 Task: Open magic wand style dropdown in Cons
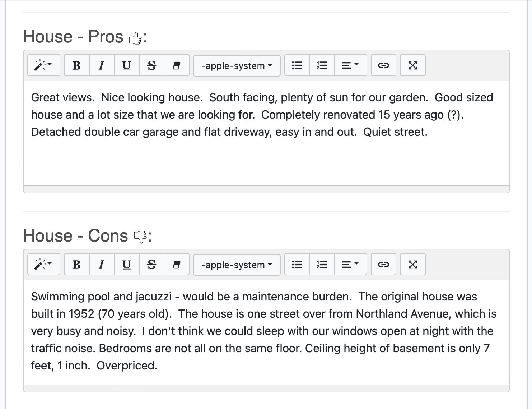click(x=43, y=265)
